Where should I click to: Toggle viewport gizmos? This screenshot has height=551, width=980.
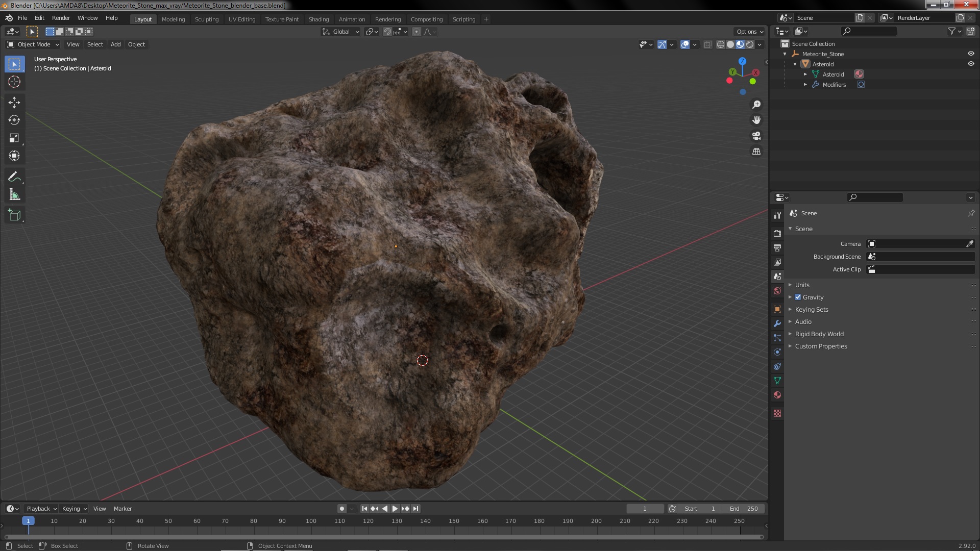(x=662, y=44)
